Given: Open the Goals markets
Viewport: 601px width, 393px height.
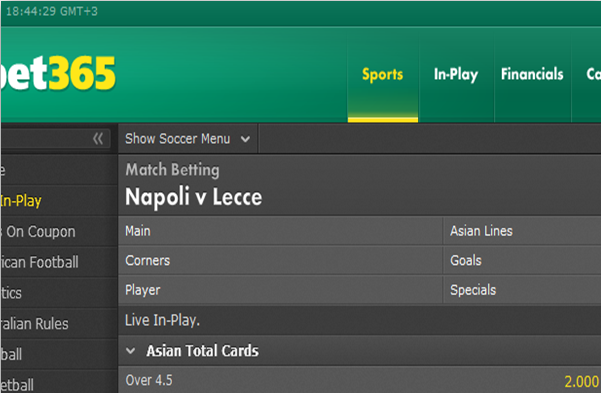Looking at the screenshot, I should coord(522,260).
